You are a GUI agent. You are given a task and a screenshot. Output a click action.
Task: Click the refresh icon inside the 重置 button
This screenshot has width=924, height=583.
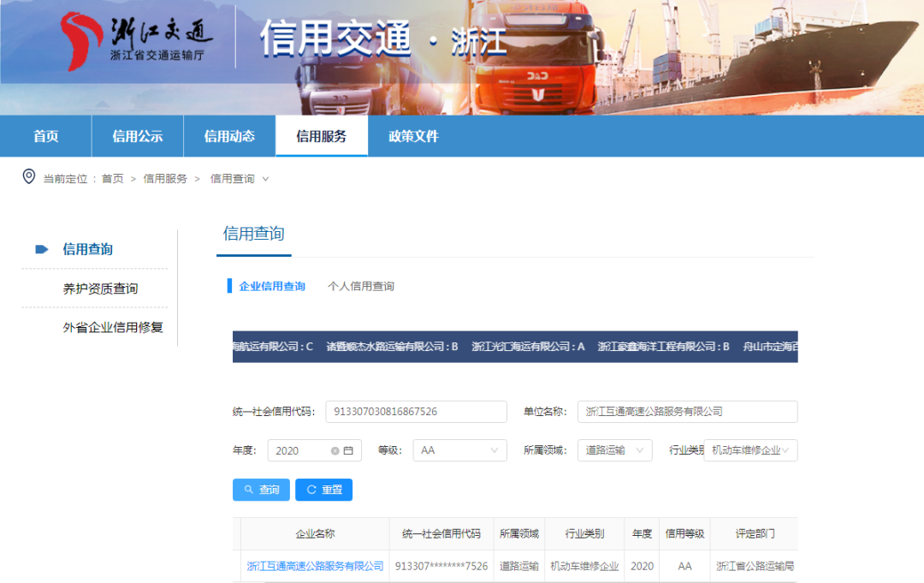click(x=311, y=490)
